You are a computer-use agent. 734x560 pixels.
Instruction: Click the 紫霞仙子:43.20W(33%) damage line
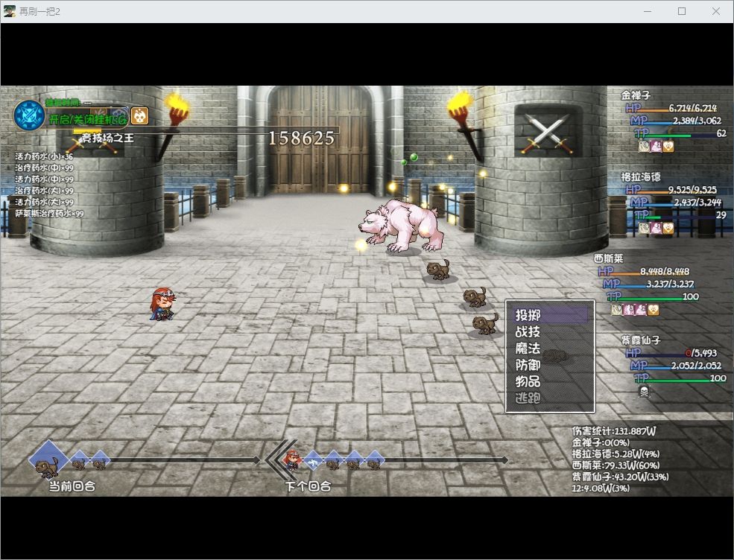tap(620, 477)
